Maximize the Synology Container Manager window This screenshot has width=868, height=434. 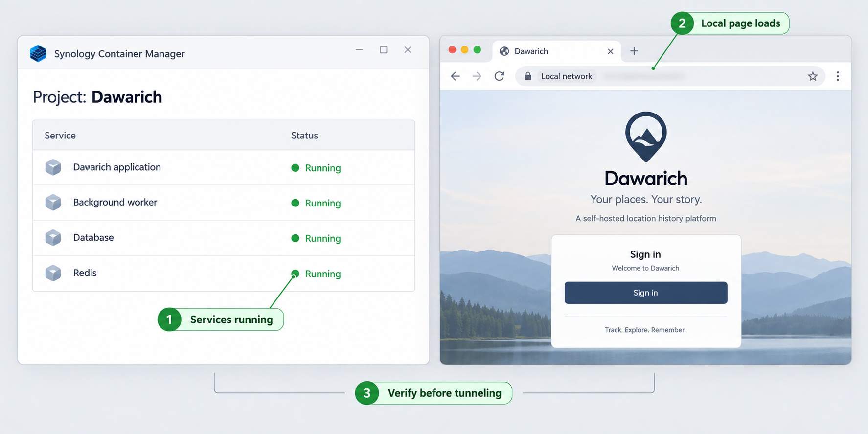pyautogui.click(x=384, y=50)
